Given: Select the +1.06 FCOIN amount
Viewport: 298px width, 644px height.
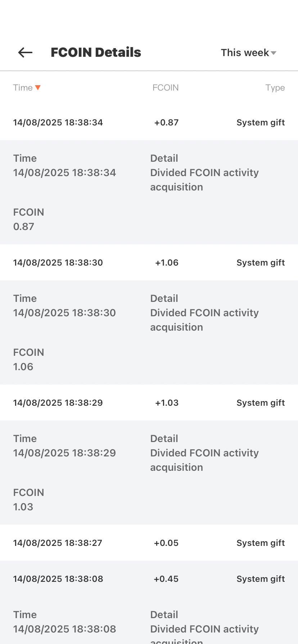Looking at the screenshot, I should coord(167,262).
